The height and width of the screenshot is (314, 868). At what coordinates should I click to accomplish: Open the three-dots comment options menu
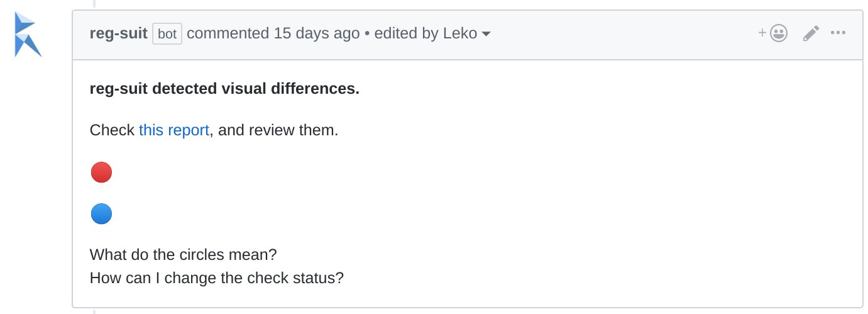tap(838, 33)
